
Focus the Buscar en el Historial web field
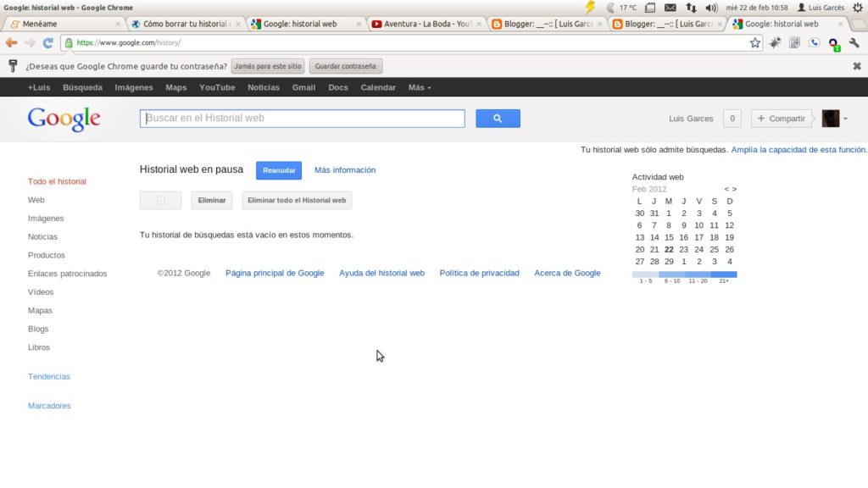303,119
